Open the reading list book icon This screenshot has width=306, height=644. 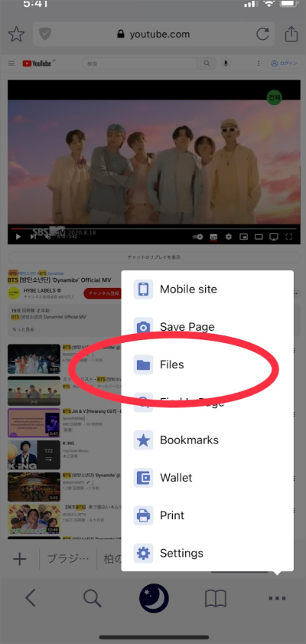[x=216, y=600]
